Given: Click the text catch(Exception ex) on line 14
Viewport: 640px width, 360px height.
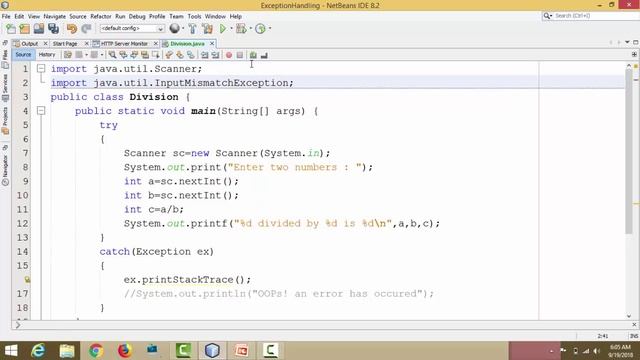Looking at the screenshot, I should (x=157, y=251).
